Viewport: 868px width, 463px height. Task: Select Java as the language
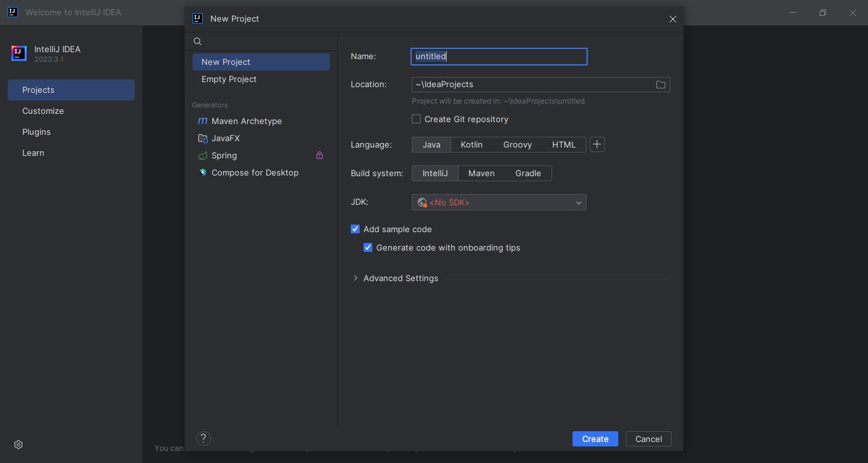[x=431, y=144]
